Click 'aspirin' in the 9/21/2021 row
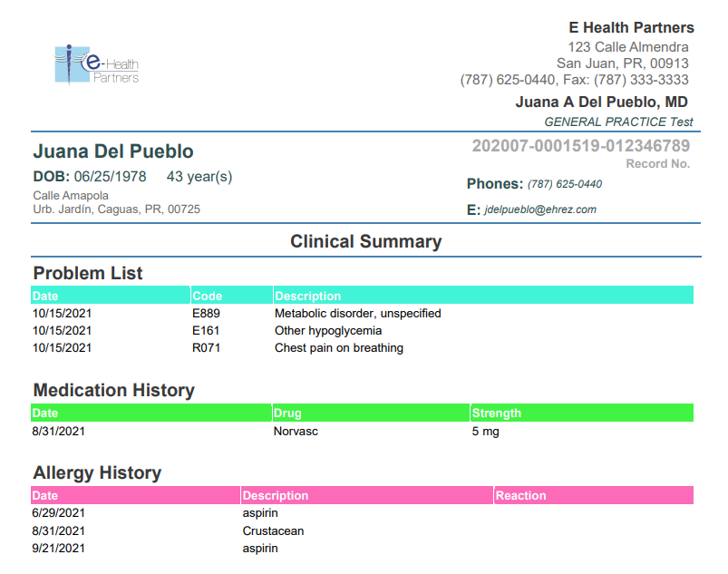The height and width of the screenshot is (574, 728). (x=260, y=549)
